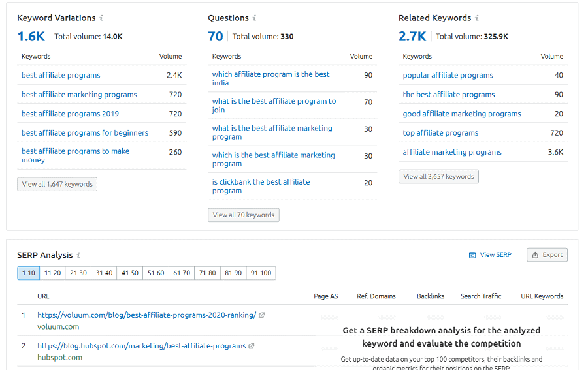Open external link icon for hubspot.com URL
Image resolution: width=588 pixels, height=370 pixels.
tap(252, 346)
